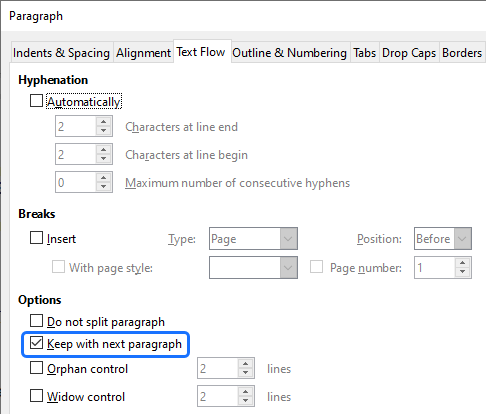Switch to the Tabs tab
The height and width of the screenshot is (414, 486).
(365, 53)
